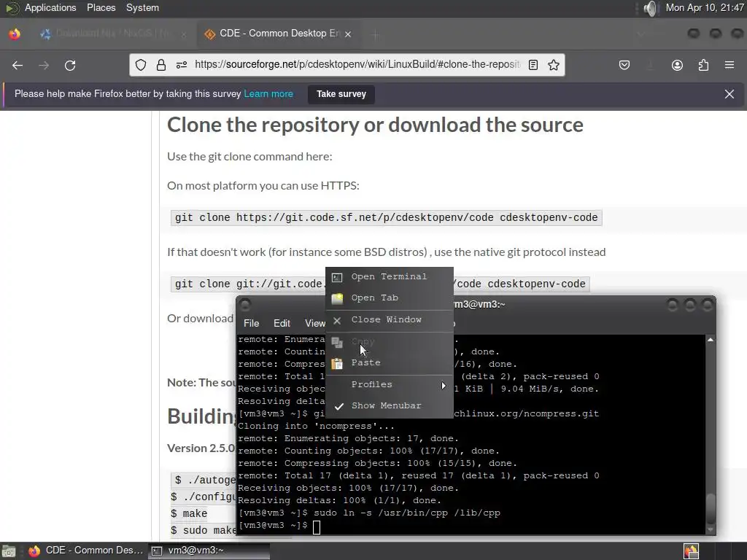This screenshot has height=560, width=747.
Task: Open site permissions icon in URL bar
Action: click(182, 65)
